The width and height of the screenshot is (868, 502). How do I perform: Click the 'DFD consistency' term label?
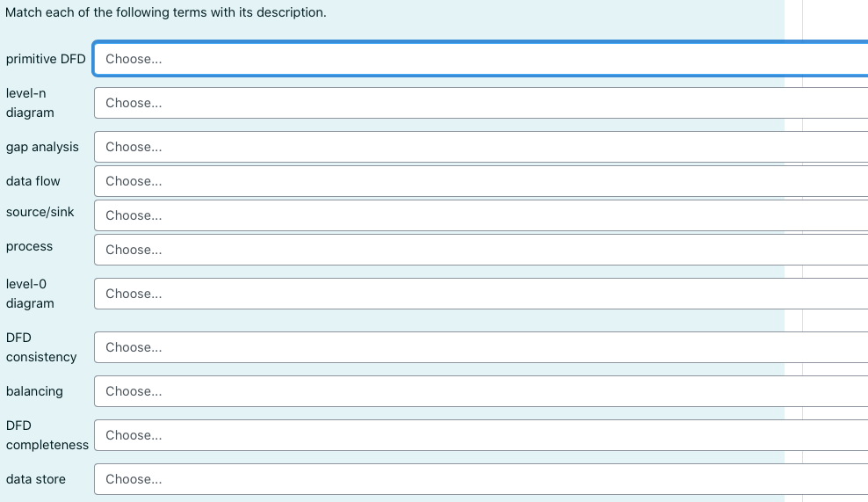click(41, 347)
